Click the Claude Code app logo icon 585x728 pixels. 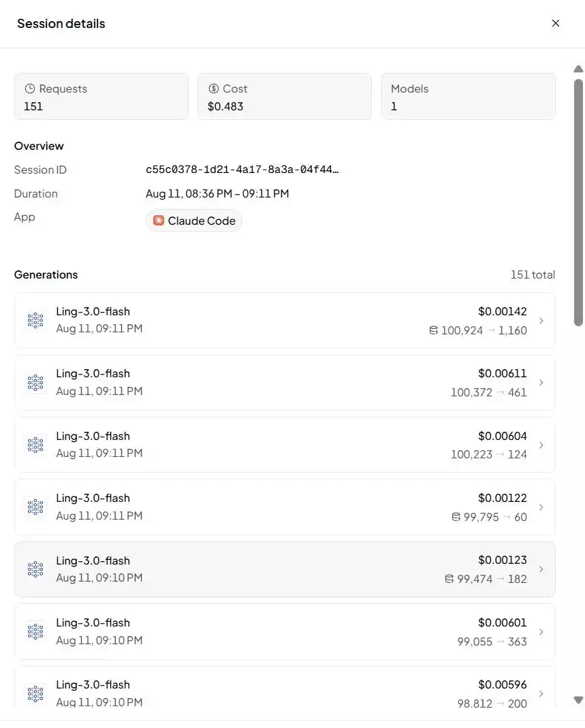pos(159,221)
